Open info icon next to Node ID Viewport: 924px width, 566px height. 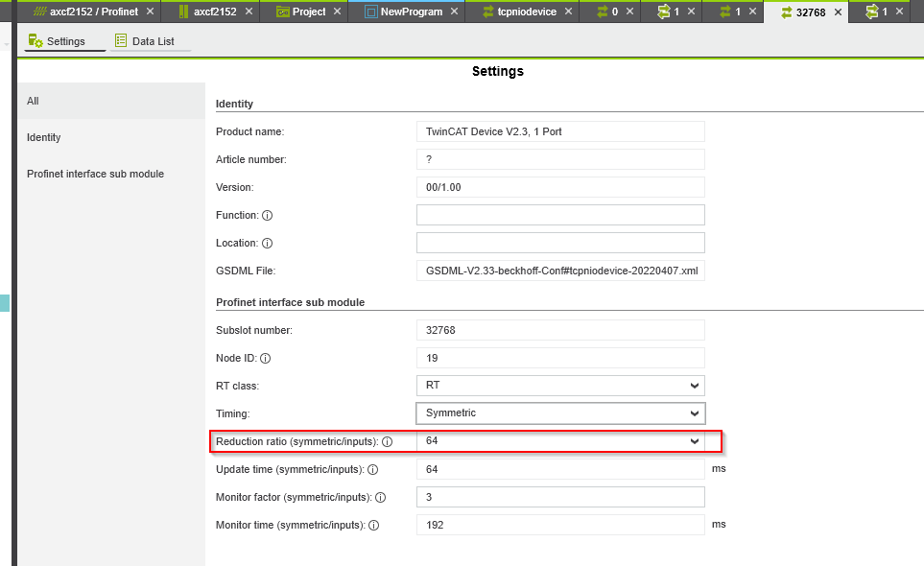tap(265, 358)
